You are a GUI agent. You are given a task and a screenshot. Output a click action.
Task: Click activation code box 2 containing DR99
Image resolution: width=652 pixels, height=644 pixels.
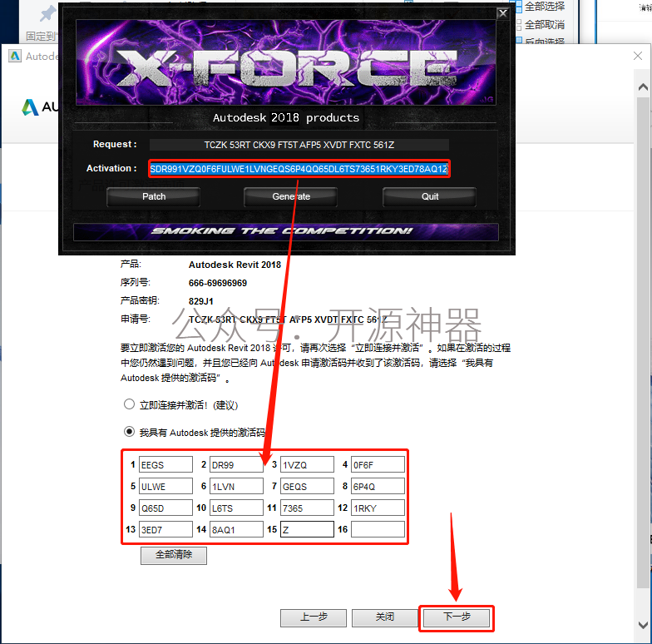[x=236, y=464]
